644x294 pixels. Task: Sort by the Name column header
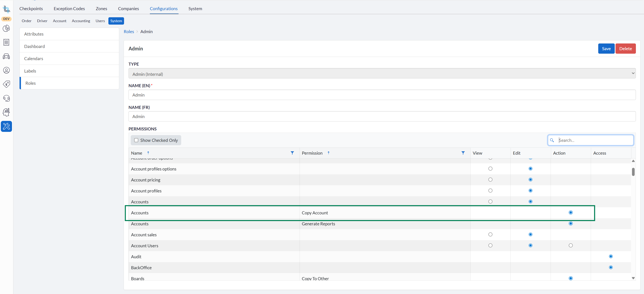137,153
